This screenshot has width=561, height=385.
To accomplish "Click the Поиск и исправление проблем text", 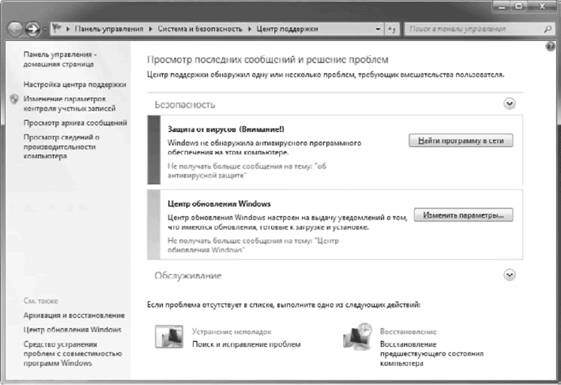I will pos(246,344).
